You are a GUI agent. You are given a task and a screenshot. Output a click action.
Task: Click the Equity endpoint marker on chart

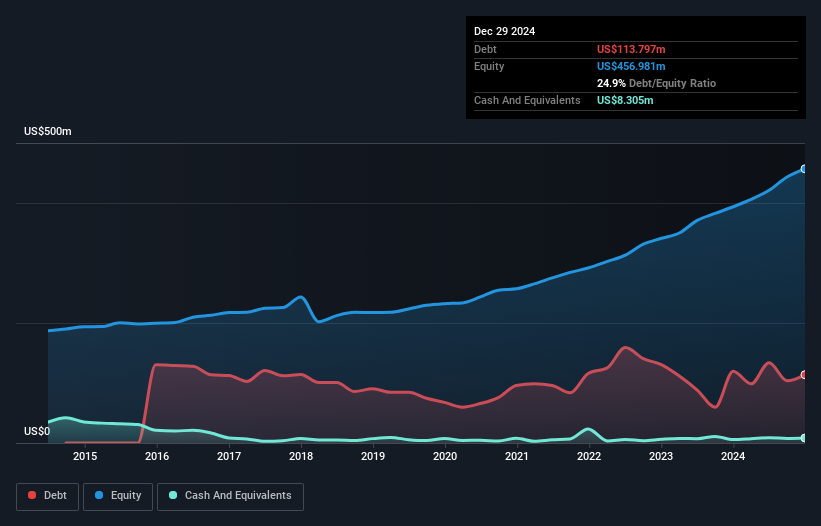coord(804,169)
